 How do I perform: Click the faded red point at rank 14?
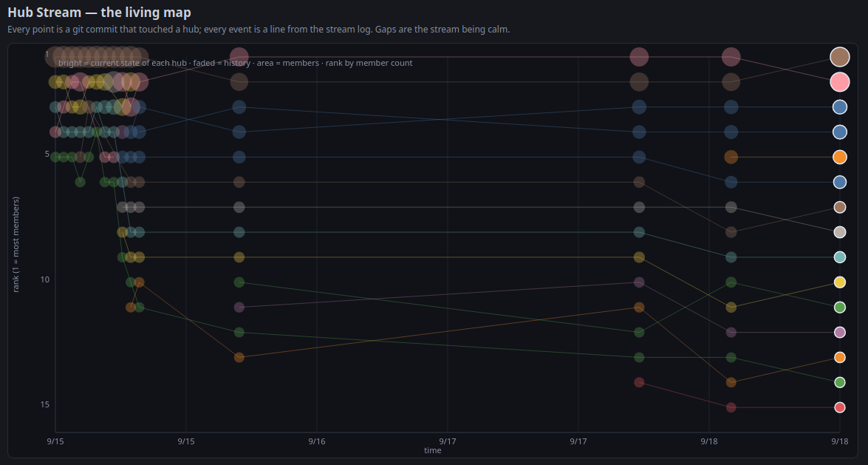639,382
